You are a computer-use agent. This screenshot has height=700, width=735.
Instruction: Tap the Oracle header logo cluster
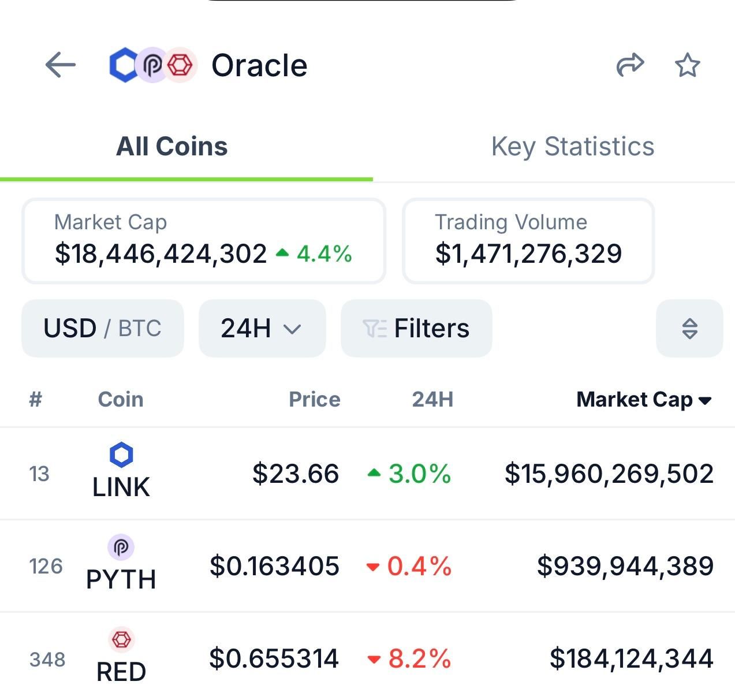(153, 65)
